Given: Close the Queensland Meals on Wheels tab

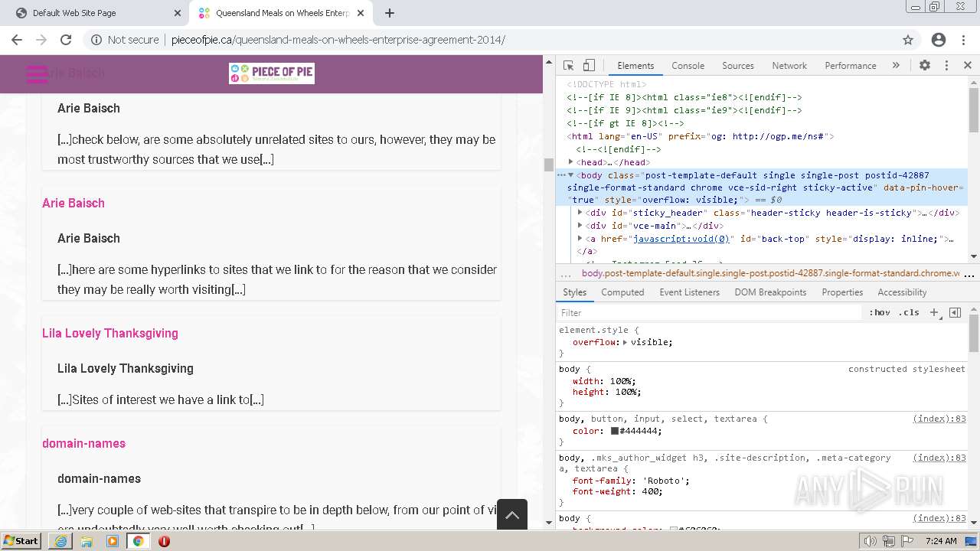Looking at the screenshot, I should 361,13.
